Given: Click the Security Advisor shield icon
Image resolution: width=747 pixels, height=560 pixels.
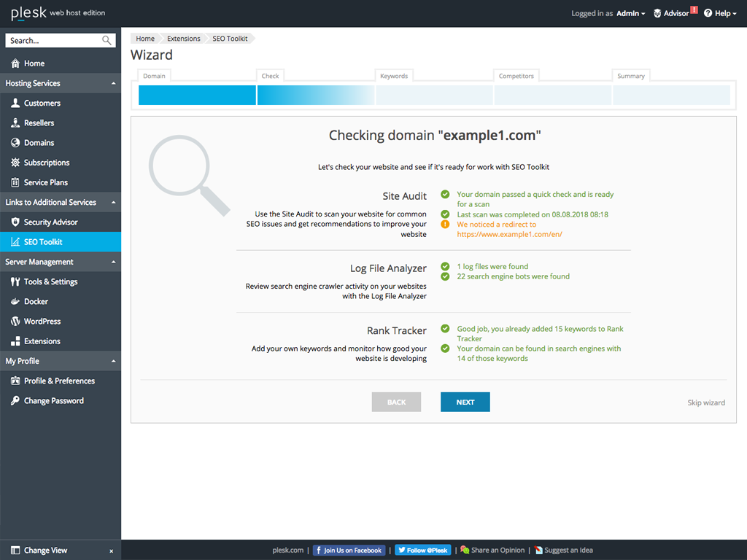Looking at the screenshot, I should [16, 222].
